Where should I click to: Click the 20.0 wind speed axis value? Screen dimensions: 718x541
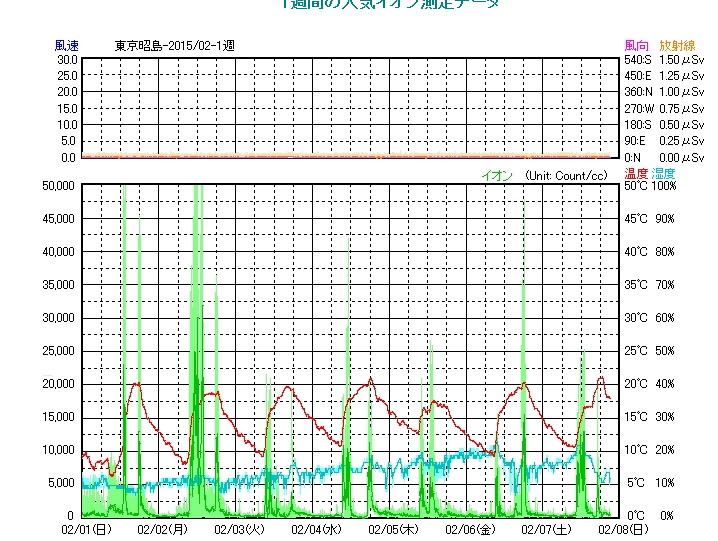(x=67, y=92)
